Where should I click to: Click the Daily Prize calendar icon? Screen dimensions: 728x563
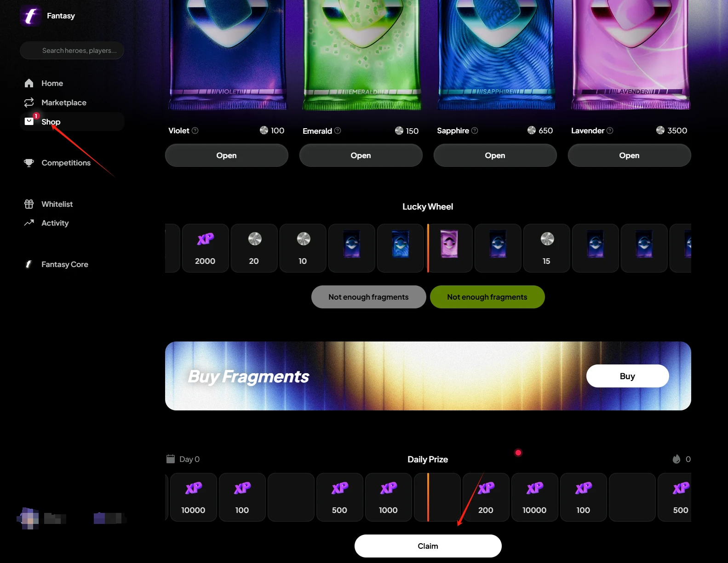171,459
